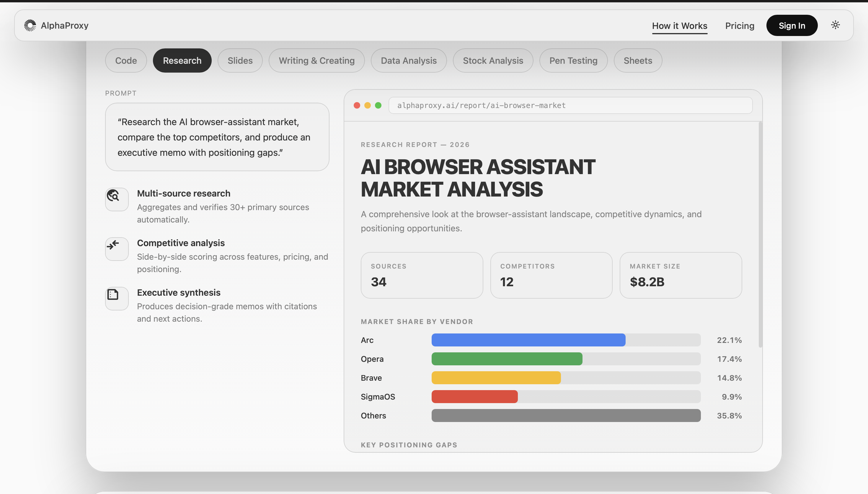Switch to the Pen Testing tab
The width and height of the screenshot is (868, 494).
[x=573, y=60]
